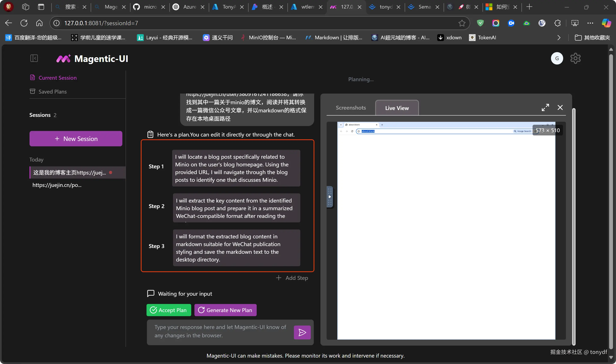Close the Live View panel

tap(560, 107)
